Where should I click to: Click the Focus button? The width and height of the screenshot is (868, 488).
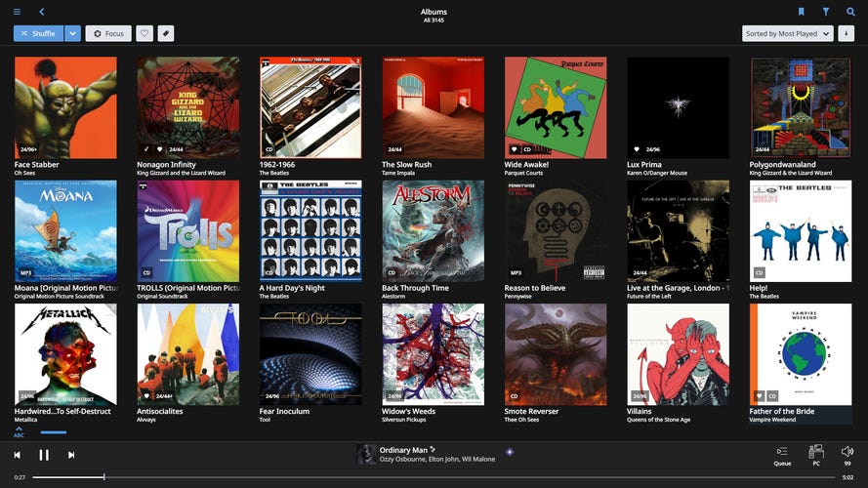tap(108, 34)
